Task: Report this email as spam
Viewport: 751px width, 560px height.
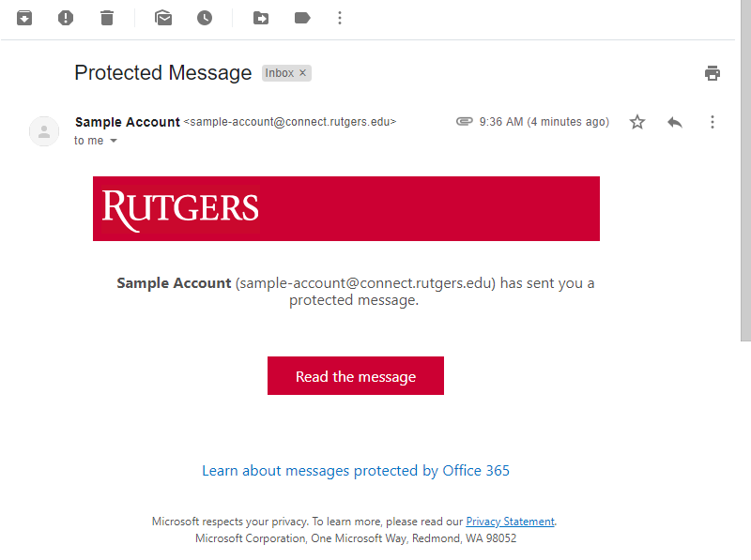Action: [x=66, y=18]
